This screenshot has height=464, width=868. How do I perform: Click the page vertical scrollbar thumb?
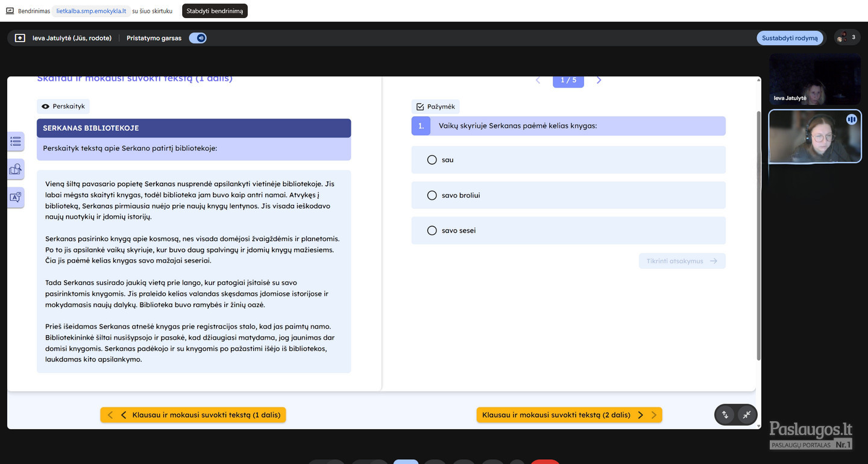click(758, 236)
